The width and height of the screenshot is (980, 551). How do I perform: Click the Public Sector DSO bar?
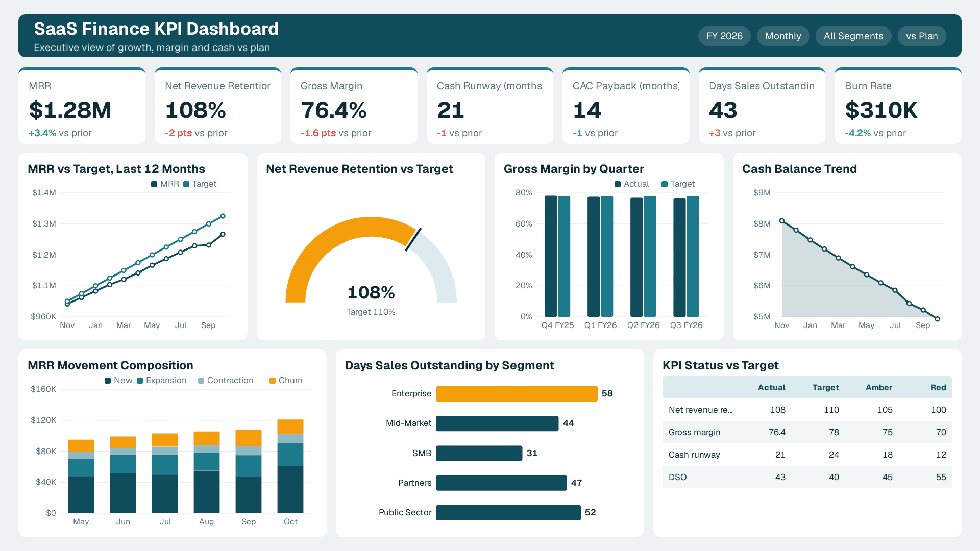point(508,512)
